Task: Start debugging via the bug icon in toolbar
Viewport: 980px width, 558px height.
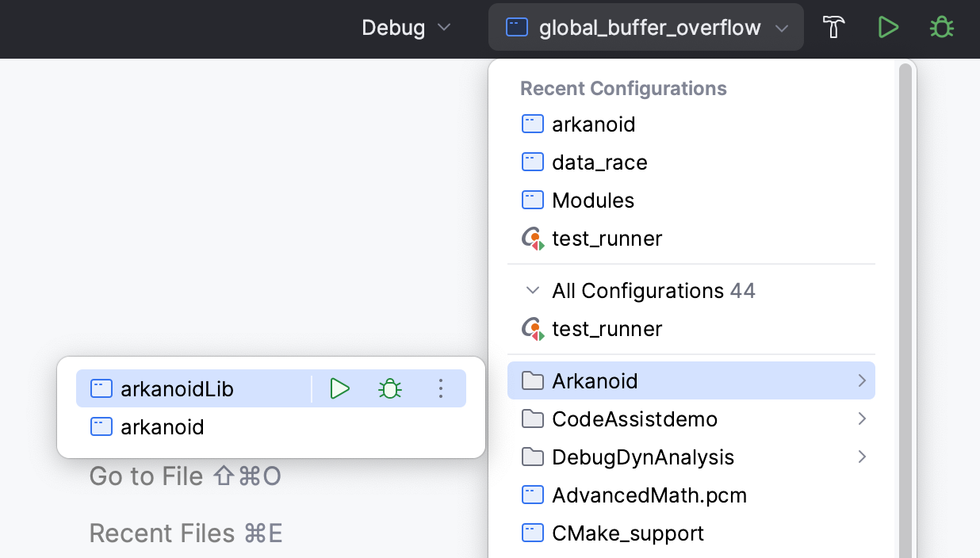Action: click(942, 26)
